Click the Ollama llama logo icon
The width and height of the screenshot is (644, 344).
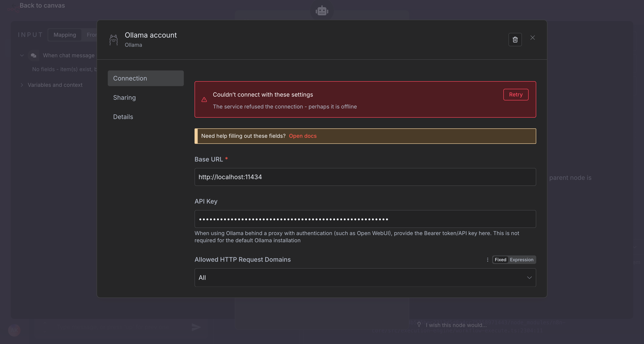click(114, 40)
